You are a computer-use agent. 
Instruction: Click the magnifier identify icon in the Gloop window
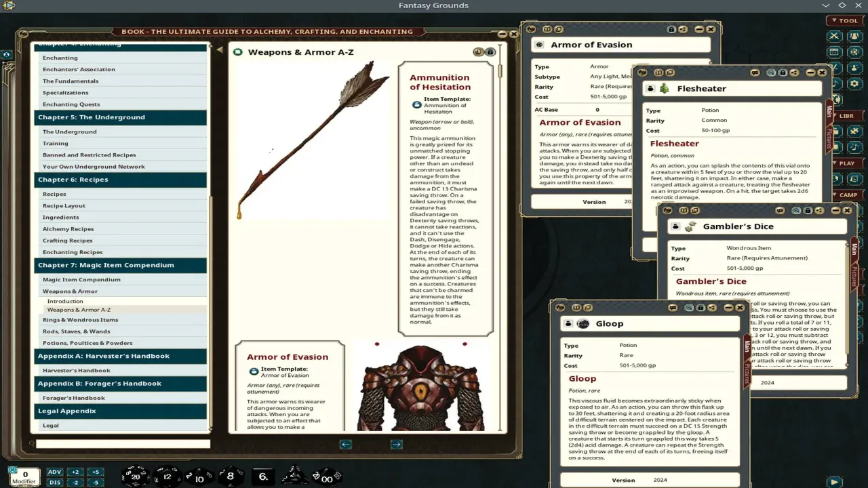[x=689, y=307]
